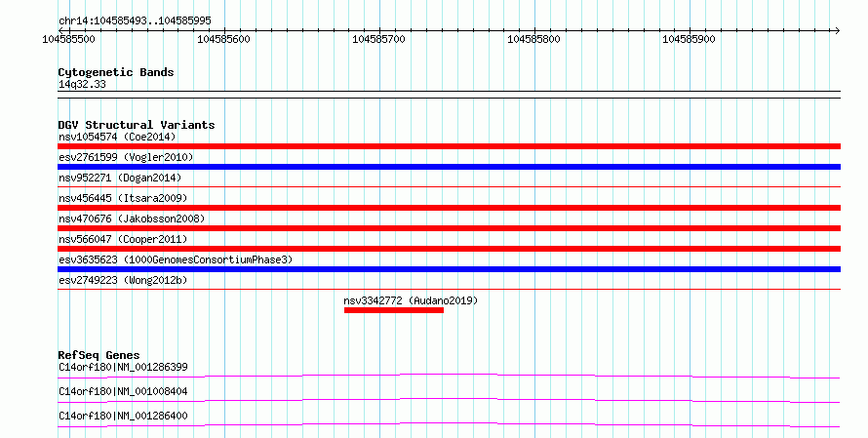Click the chr14:104585493..104585995 region label
868x438 pixels.
click(135, 20)
